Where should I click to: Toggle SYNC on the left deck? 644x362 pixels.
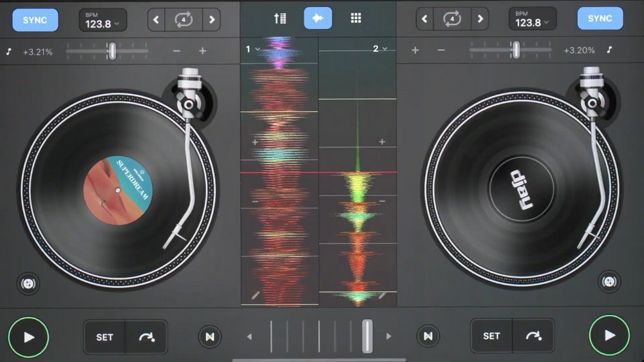coord(35,20)
